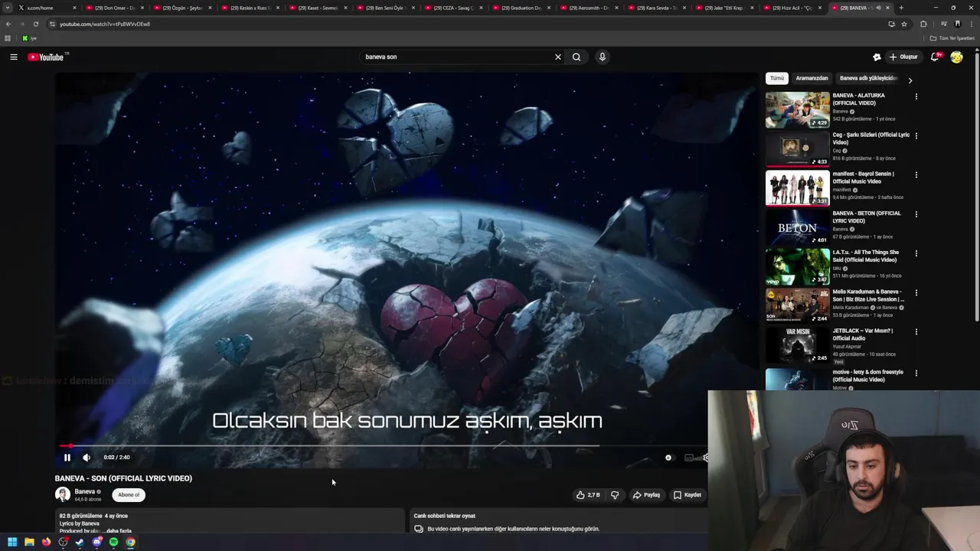Click the Kaydet save button
The width and height of the screenshot is (980, 551).
click(x=687, y=495)
